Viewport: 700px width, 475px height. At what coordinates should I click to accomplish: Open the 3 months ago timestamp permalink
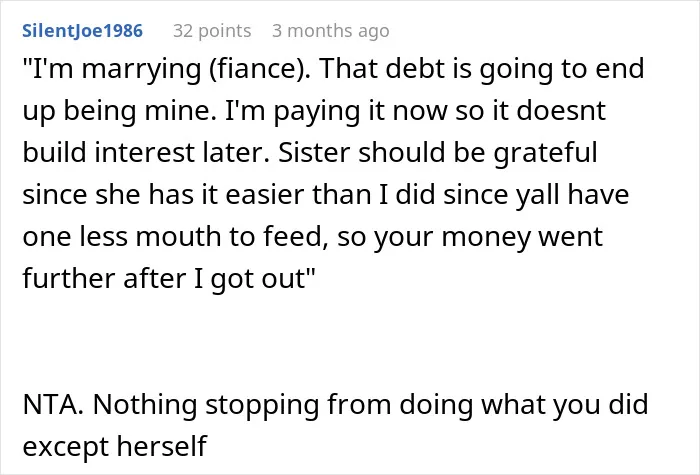(331, 31)
